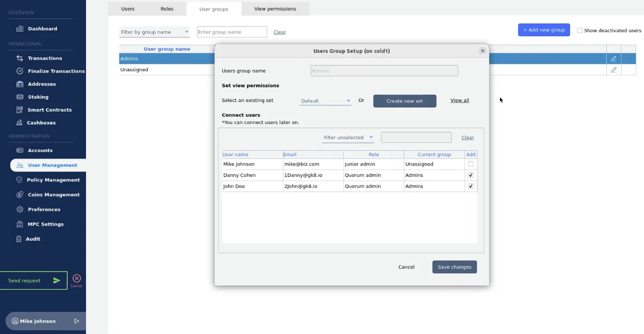Click Cancel in the dialog footer
The image size is (644, 334).
click(406, 267)
